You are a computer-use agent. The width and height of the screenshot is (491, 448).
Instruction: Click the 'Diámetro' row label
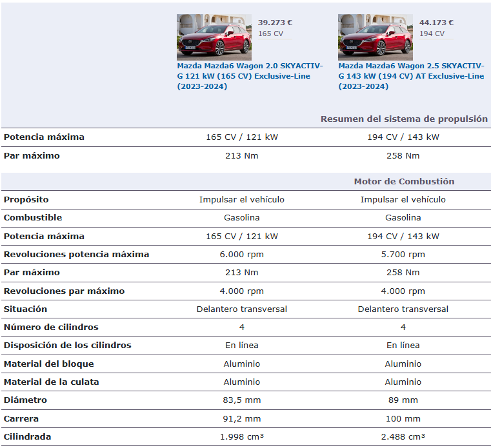[25, 400]
